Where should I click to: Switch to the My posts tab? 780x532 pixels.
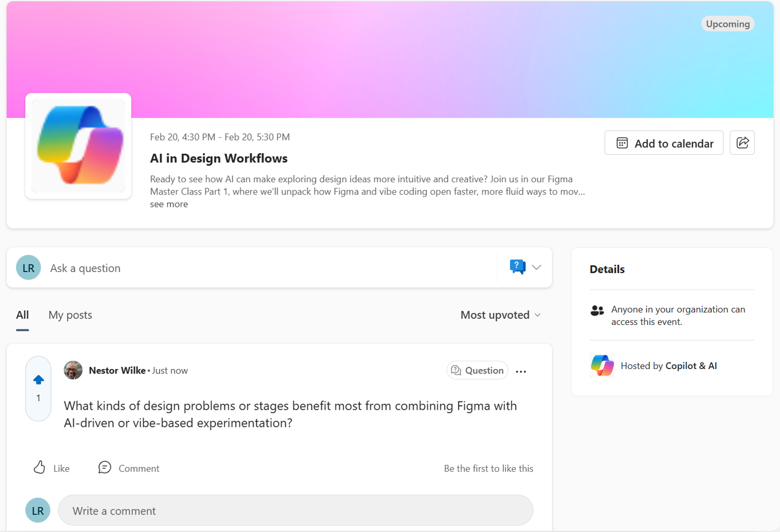click(x=70, y=315)
